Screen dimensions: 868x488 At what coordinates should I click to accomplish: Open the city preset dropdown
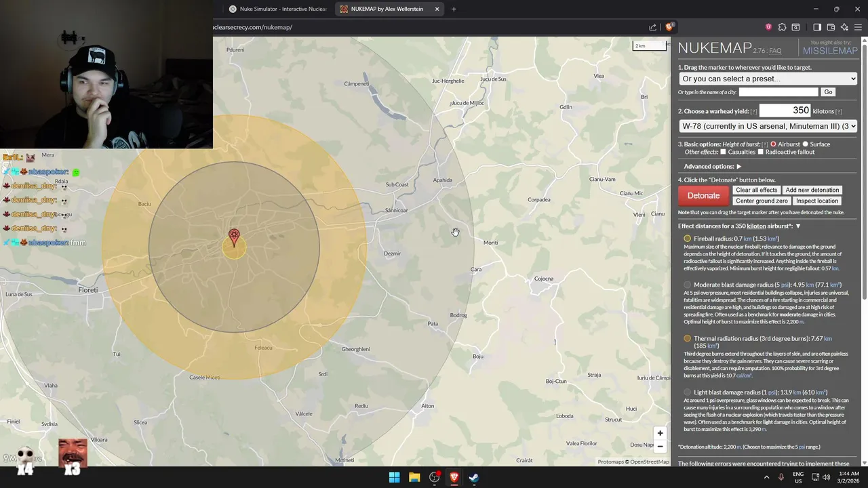coord(768,79)
